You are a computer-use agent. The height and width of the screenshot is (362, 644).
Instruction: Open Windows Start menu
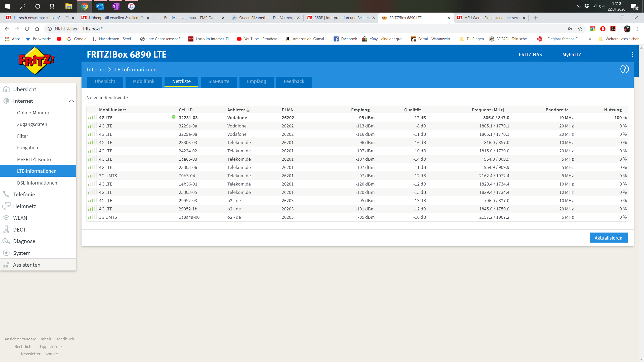click(7, 6)
